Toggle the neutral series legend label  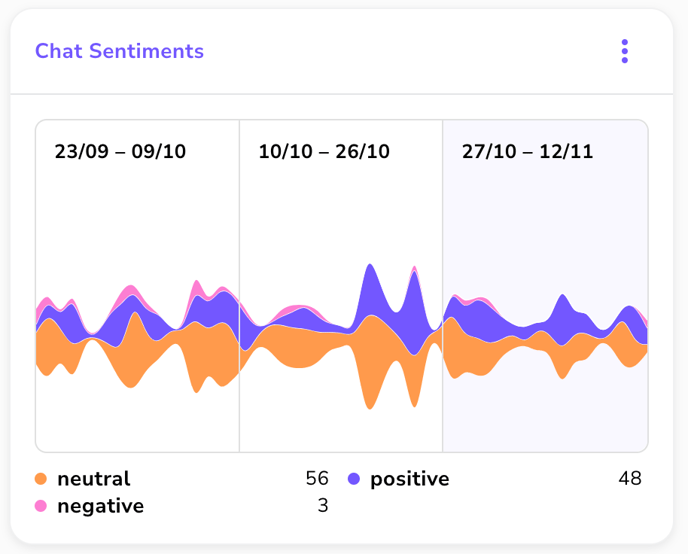(94, 479)
